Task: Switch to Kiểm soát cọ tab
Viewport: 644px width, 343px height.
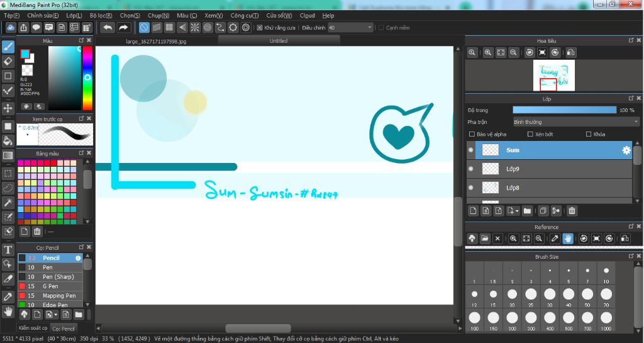Action: click(x=33, y=328)
